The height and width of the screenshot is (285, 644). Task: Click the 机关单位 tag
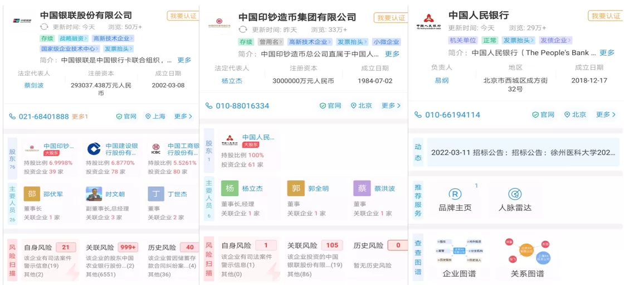[463, 40]
